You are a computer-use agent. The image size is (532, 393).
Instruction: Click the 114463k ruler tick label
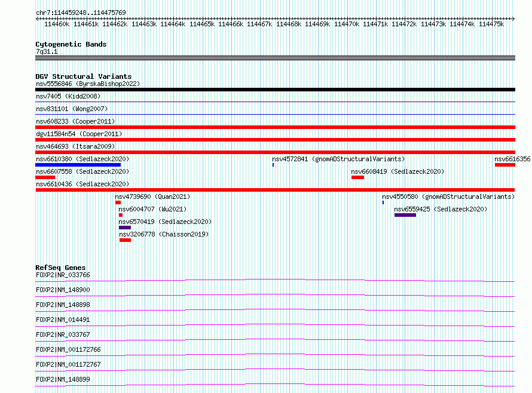coord(144,24)
